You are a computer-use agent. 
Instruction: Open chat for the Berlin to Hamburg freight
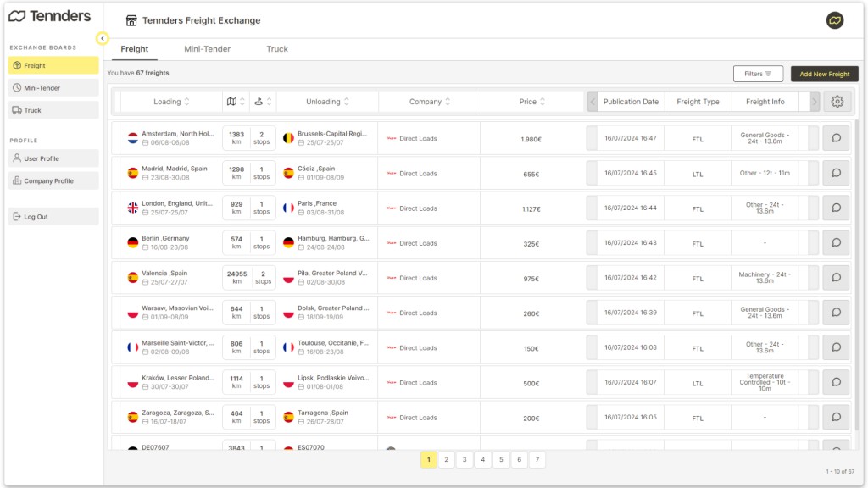coord(837,242)
